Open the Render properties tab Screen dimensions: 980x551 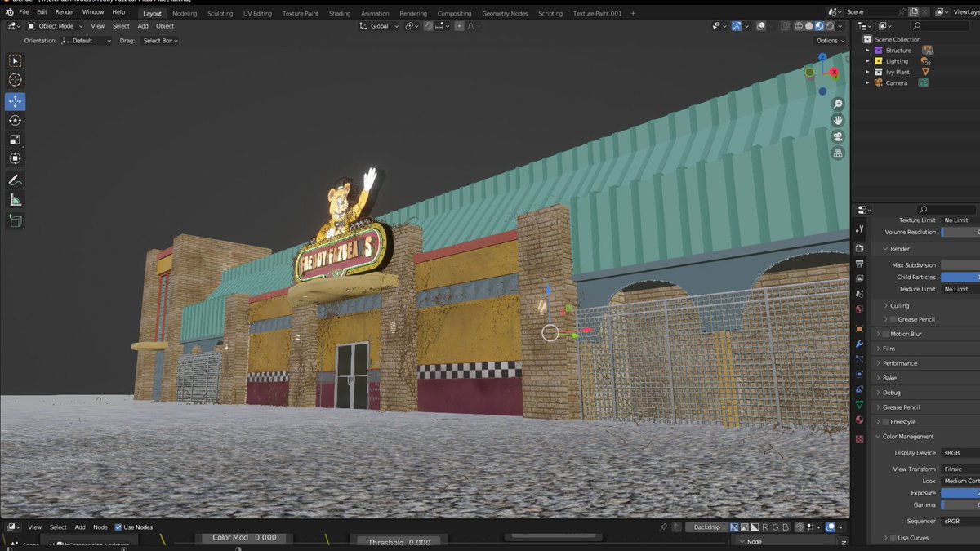859,248
